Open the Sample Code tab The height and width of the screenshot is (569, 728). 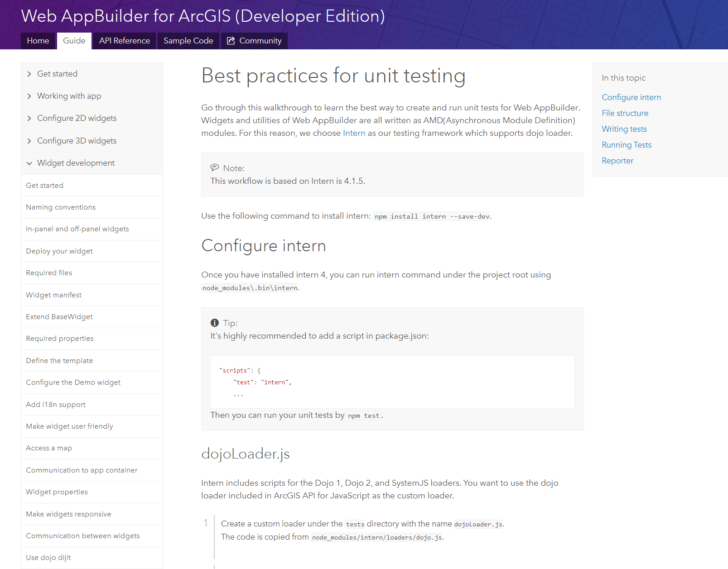[188, 41]
